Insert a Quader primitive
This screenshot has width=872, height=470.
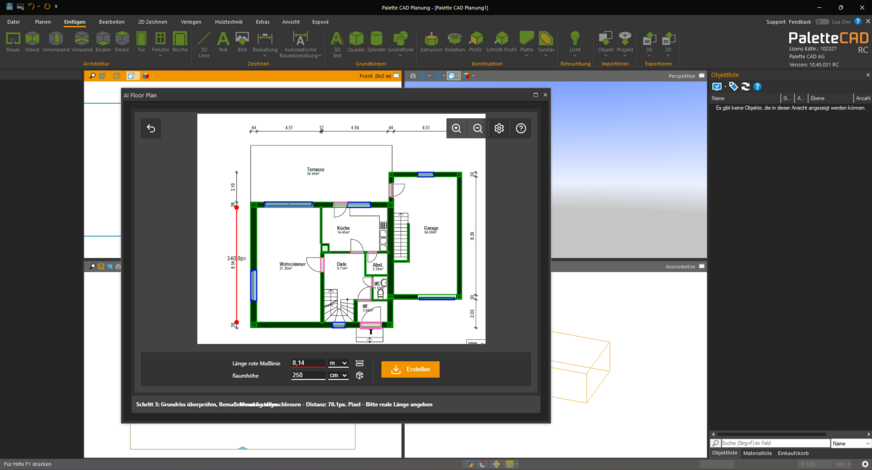click(x=356, y=42)
